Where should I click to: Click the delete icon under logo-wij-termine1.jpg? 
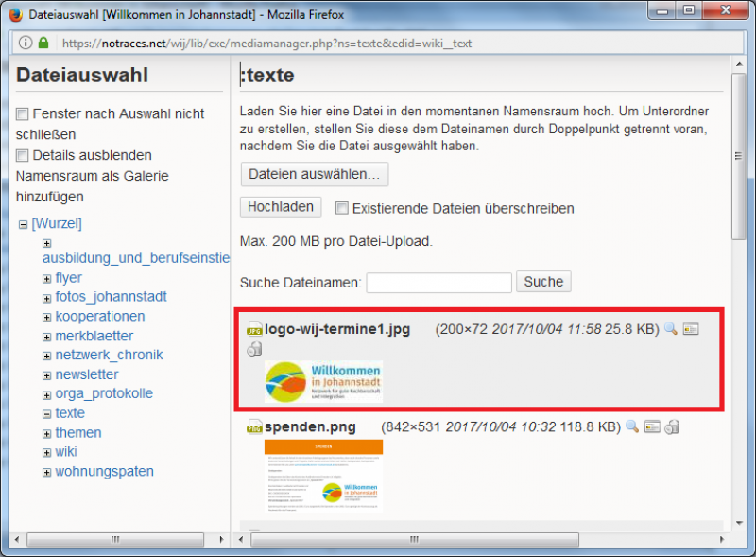point(254,349)
